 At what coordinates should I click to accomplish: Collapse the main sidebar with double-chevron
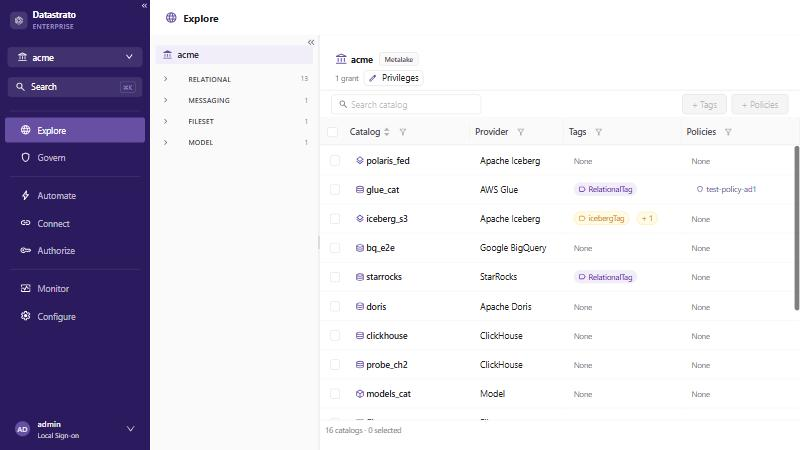coord(144,6)
